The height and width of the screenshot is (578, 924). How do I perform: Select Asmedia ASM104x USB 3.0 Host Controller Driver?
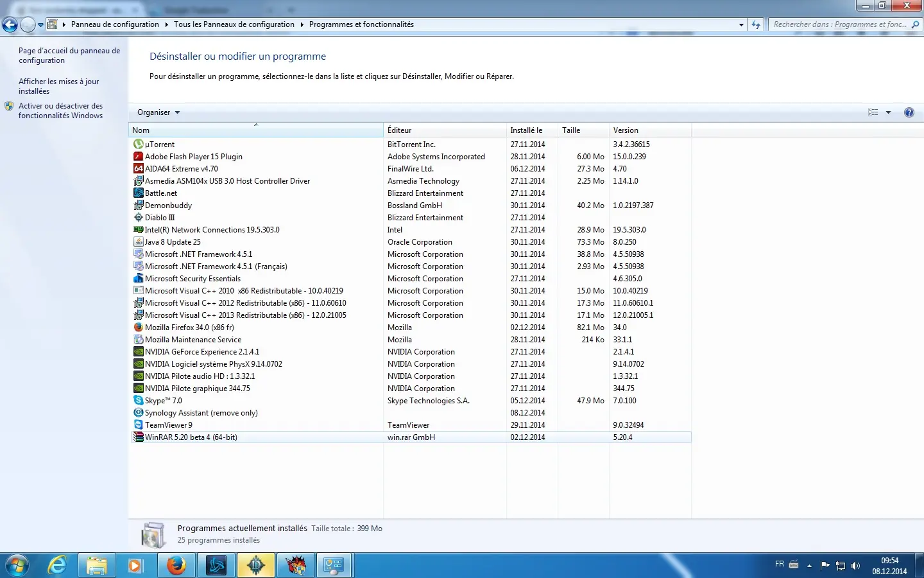411,181
